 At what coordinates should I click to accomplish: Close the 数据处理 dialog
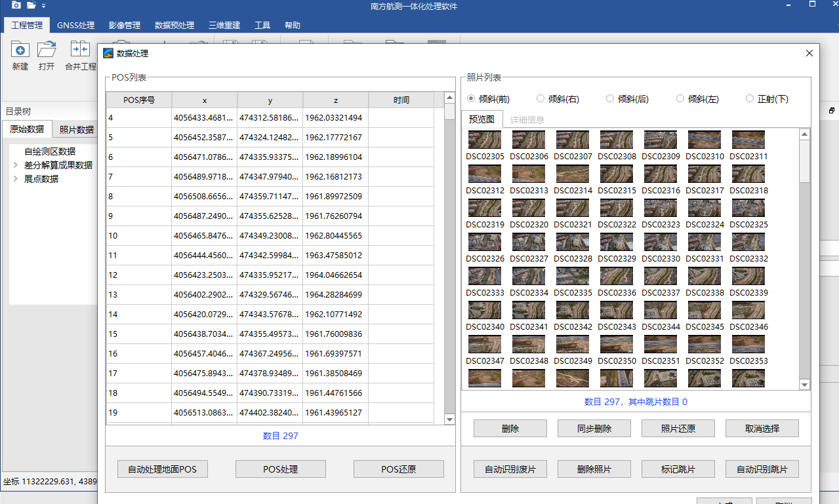809,54
